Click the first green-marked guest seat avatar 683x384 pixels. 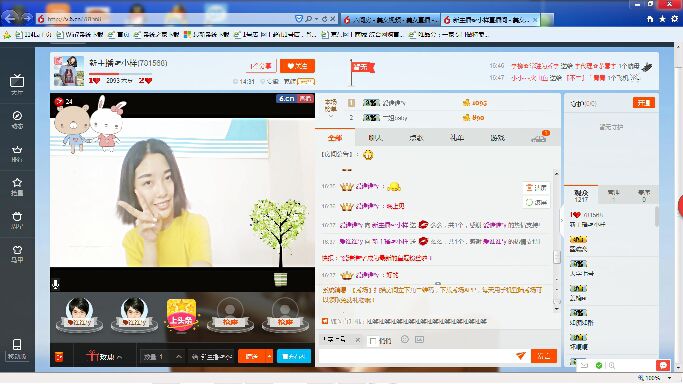click(x=79, y=315)
